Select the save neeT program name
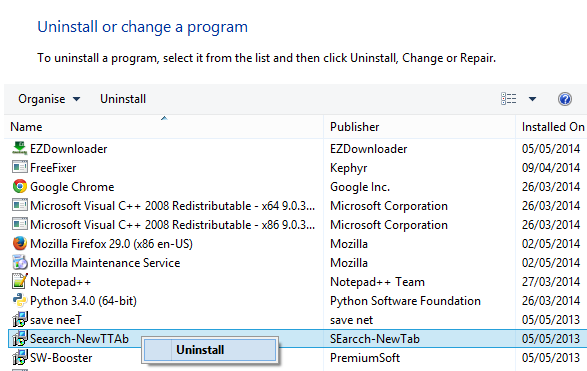 [56, 320]
